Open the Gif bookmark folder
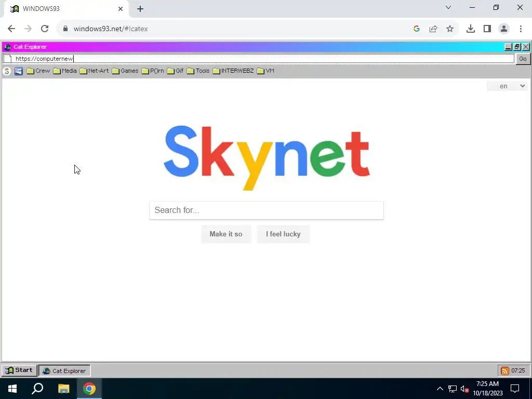 point(175,71)
